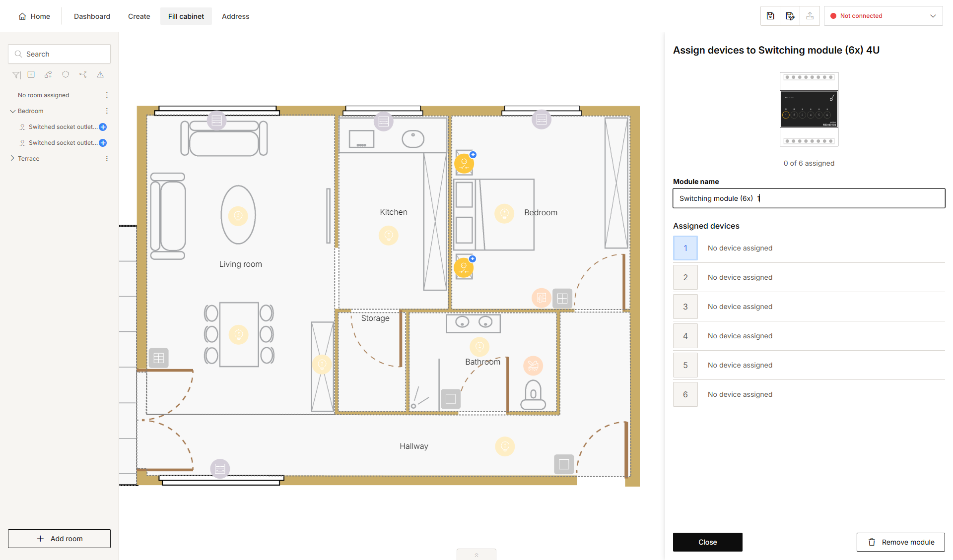Select output slot 4 in Assigned devices
Screen dimensions: 953x560
685,336
